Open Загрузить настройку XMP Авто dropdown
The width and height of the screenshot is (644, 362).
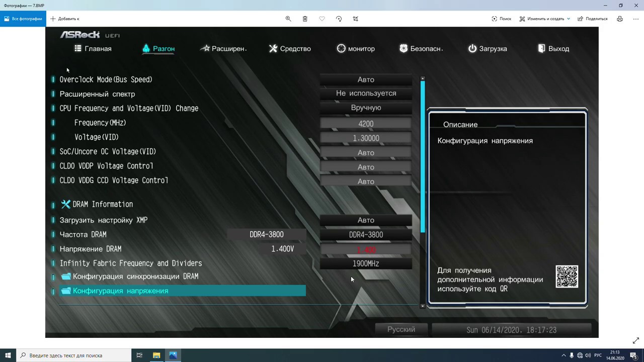coord(366,220)
